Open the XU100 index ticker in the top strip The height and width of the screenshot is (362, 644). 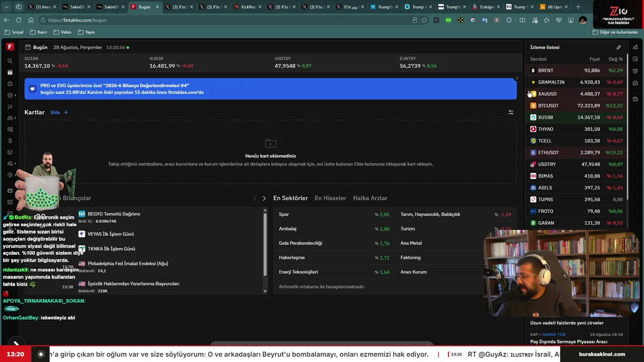(46, 62)
